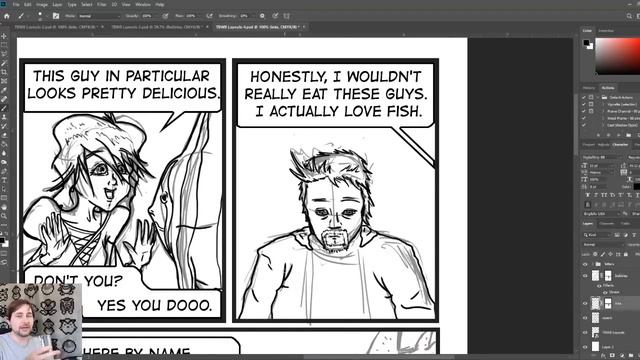Click new adjustment layer icon
The height and width of the screenshot is (360, 640).
point(622,356)
